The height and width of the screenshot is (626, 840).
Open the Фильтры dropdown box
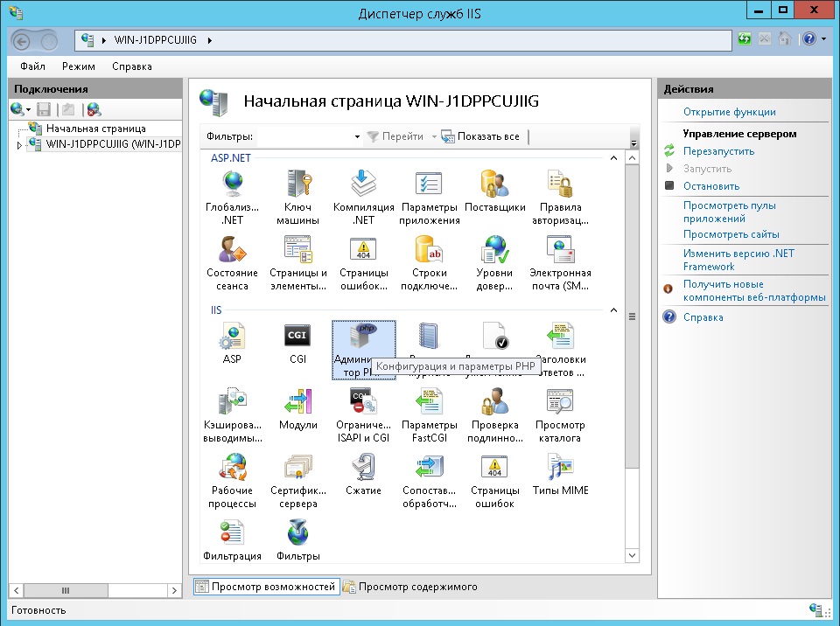coord(357,137)
